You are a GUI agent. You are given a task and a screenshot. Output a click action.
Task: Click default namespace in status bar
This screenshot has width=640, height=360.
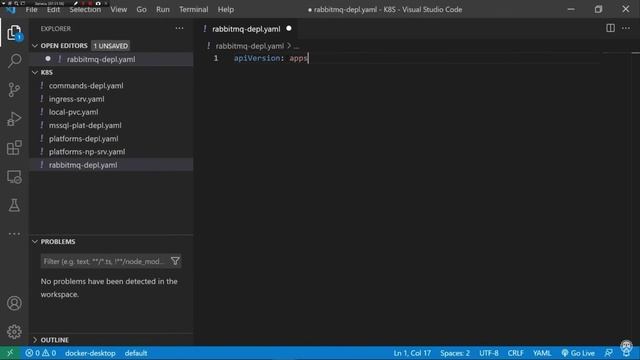click(x=136, y=353)
